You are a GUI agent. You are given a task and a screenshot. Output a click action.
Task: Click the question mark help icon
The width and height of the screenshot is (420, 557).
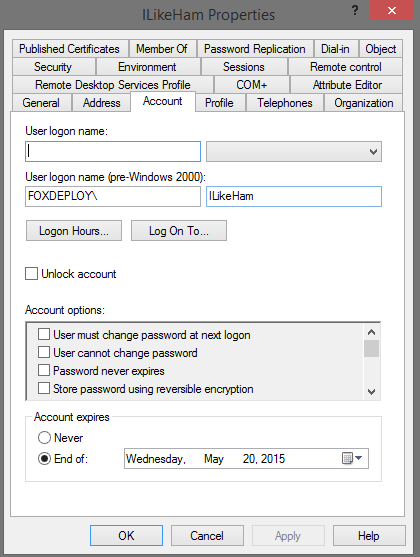click(355, 10)
